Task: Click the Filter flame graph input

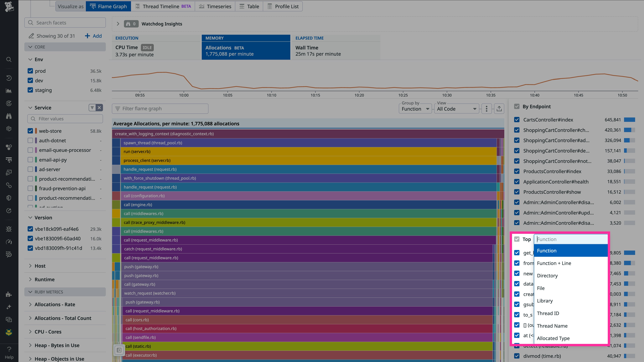Action: (160, 109)
